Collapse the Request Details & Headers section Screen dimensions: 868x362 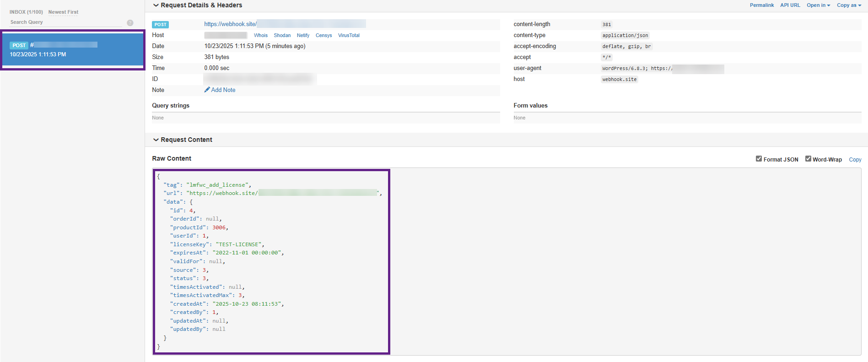156,5
